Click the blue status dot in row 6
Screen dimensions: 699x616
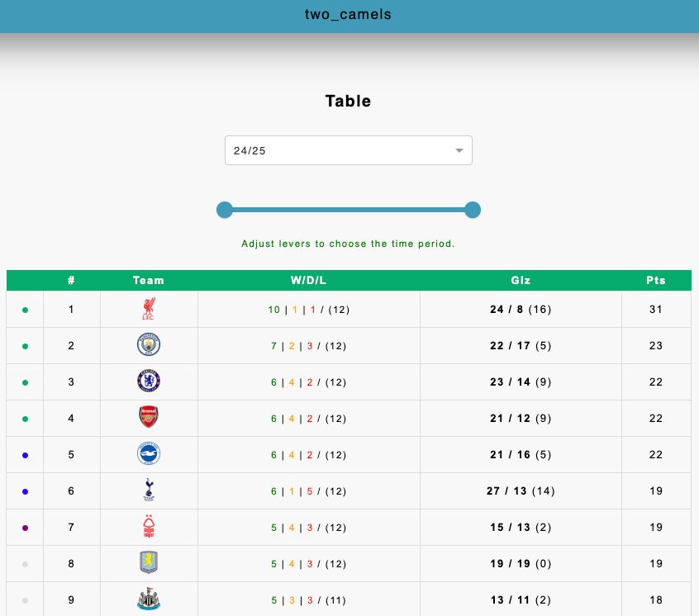25,492
